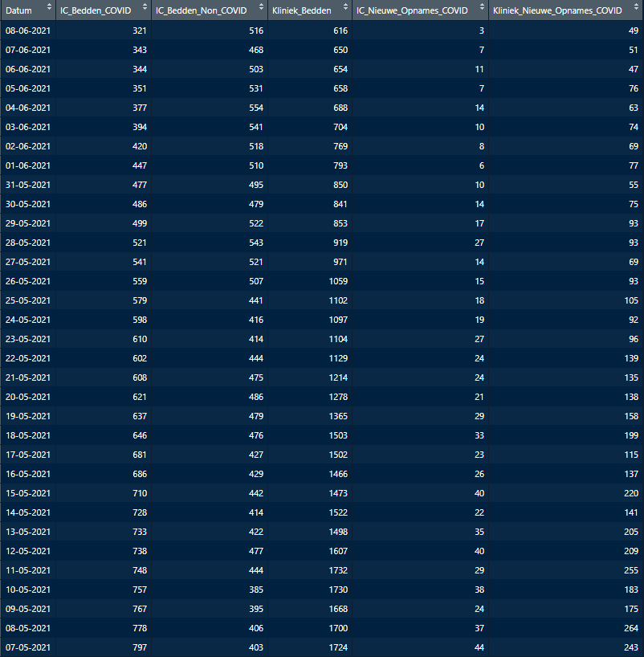Click date cell 19-05-2021

[28, 416]
